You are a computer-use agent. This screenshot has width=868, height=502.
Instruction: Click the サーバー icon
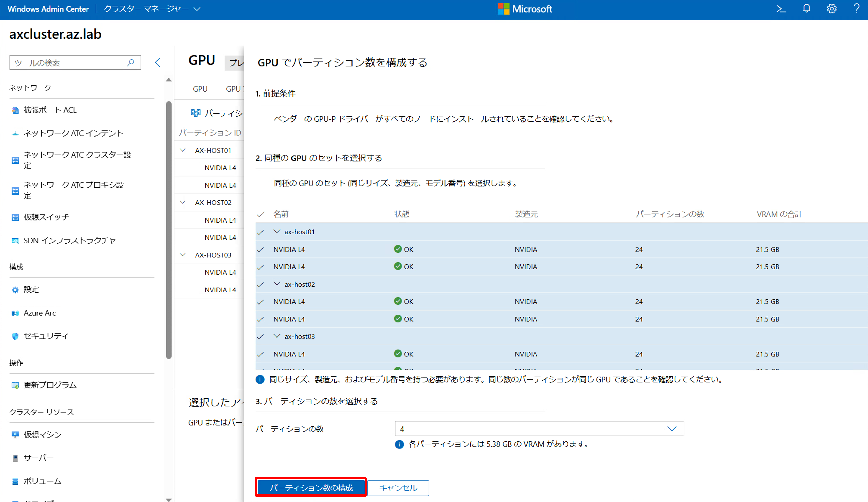15,458
